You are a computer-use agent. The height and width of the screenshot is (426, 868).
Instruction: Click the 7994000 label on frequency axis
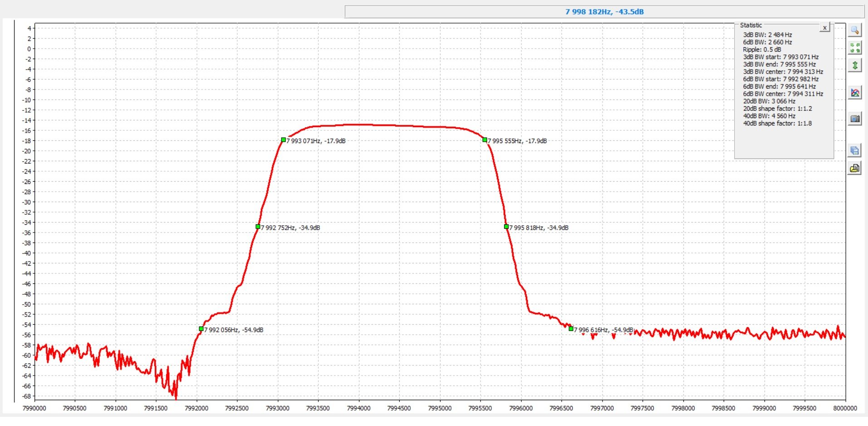tap(358, 408)
